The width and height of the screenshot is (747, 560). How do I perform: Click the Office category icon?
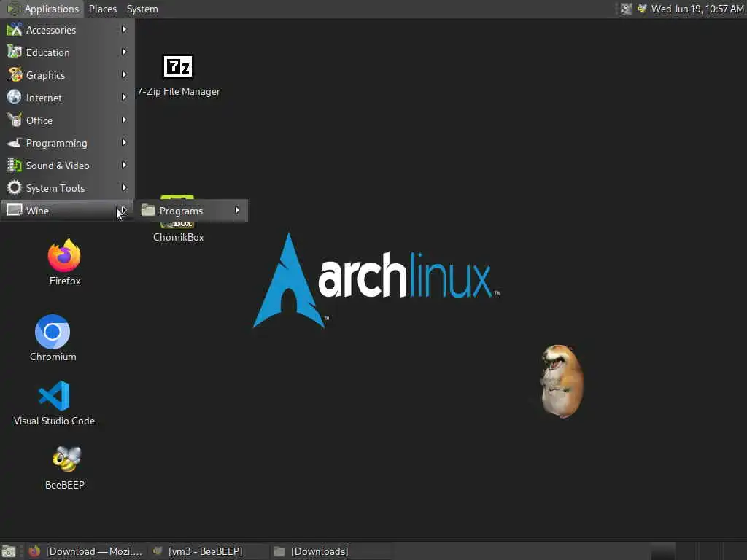tap(15, 120)
